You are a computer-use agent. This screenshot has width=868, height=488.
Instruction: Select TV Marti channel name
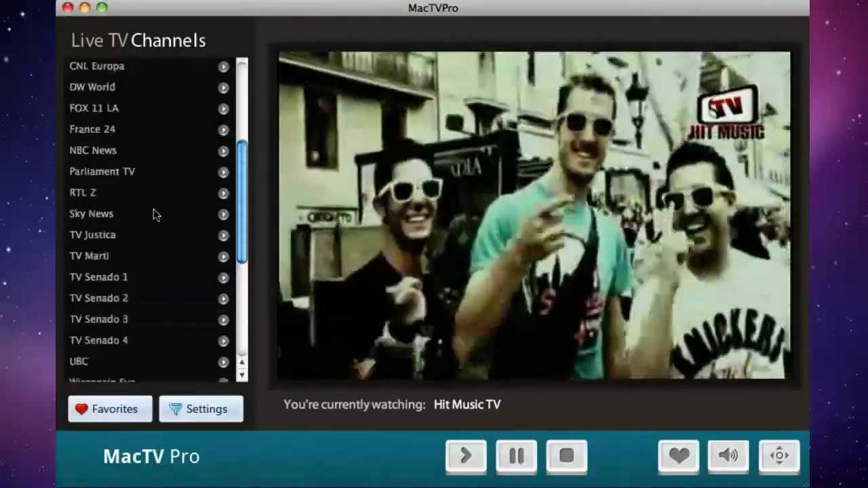pyautogui.click(x=89, y=256)
